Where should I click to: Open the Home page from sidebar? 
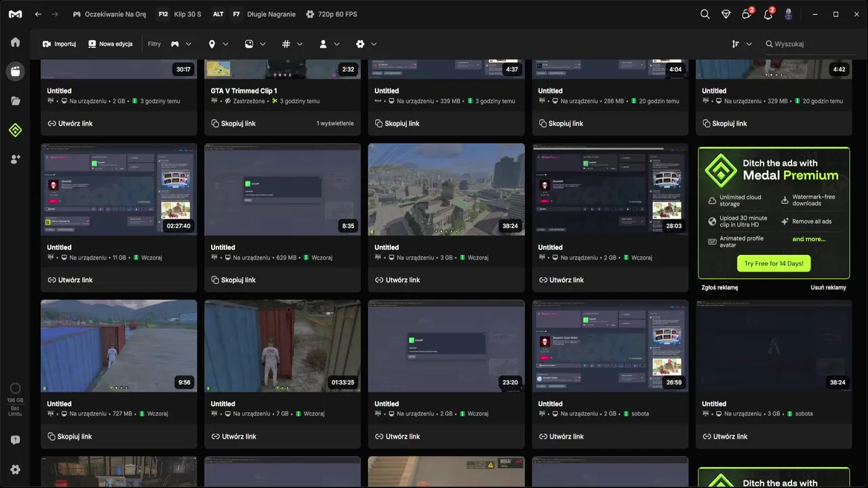(x=15, y=42)
